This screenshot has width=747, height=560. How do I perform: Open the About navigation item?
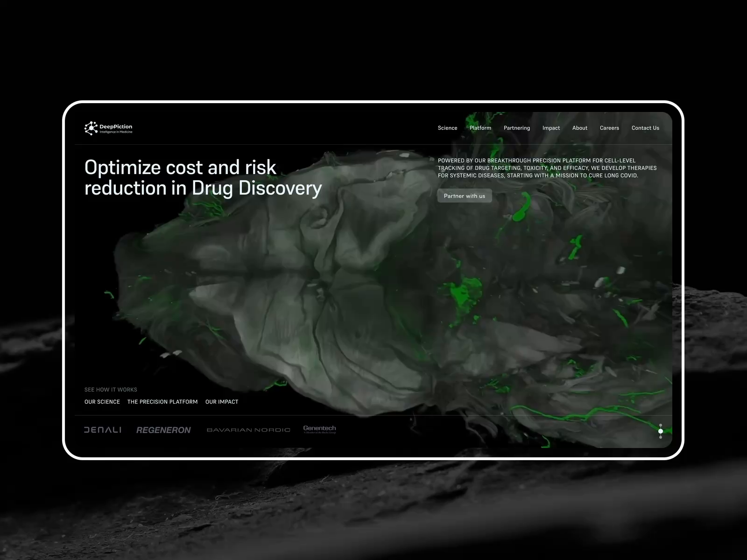coord(580,128)
